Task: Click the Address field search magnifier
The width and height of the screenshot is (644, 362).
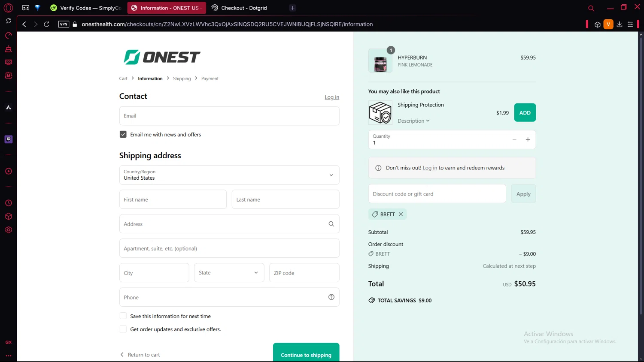Action: 331,224
